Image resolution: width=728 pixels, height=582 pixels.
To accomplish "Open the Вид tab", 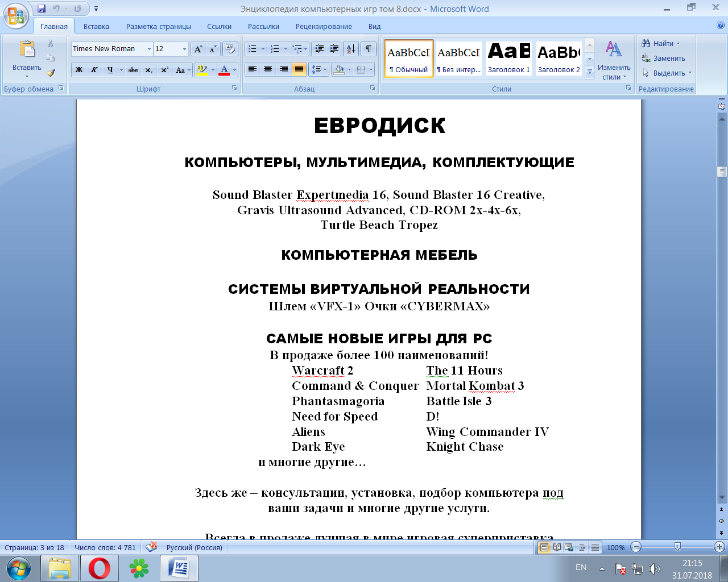I will click(x=374, y=26).
